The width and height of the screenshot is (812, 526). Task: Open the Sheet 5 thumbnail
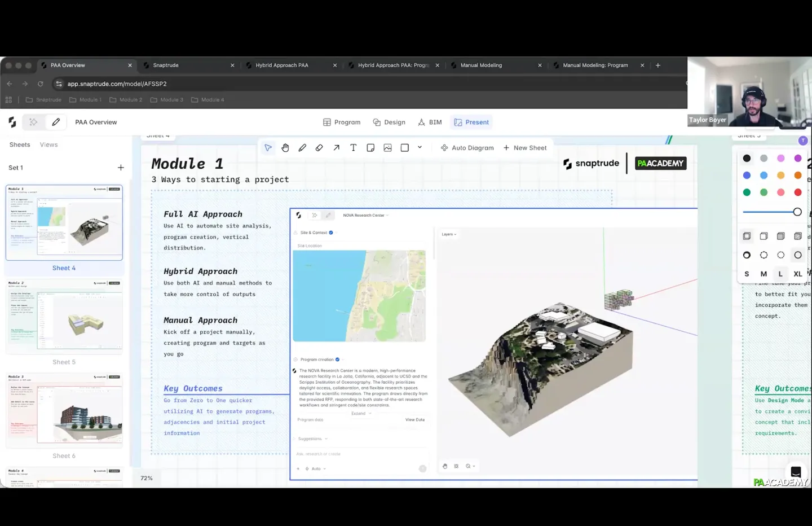(64, 317)
